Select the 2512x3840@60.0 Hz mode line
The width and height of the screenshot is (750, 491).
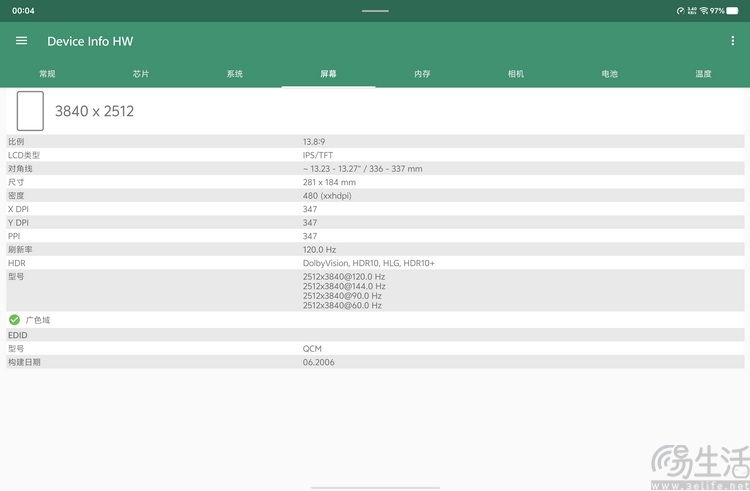(342, 305)
